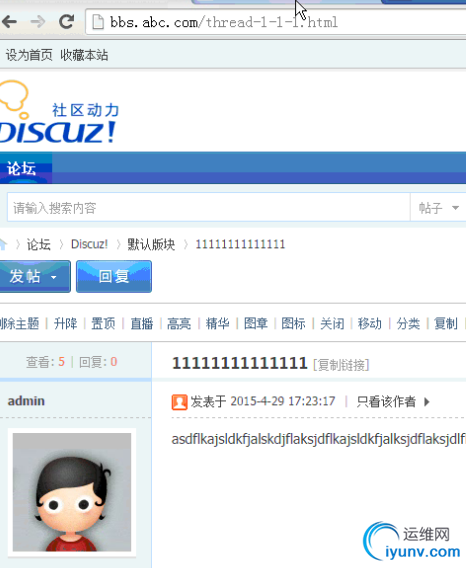Image resolution: width=466 pixels, height=568 pixels.
Task: Click 图标 moderation option
Action: pyautogui.click(x=294, y=323)
